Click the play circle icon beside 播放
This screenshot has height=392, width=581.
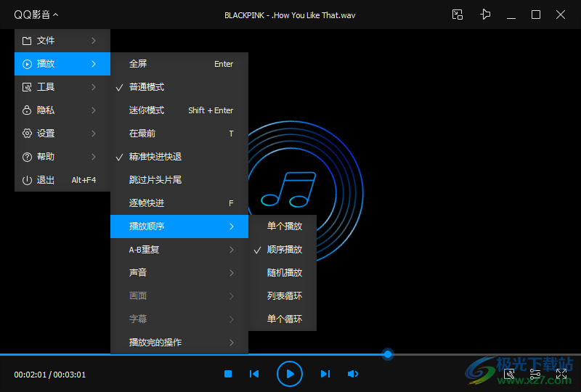click(x=27, y=64)
